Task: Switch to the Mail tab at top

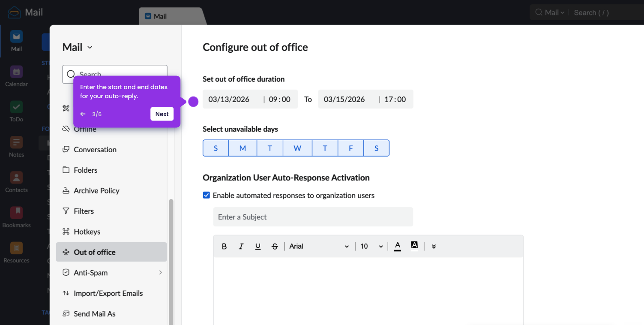Action: [171, 16]
